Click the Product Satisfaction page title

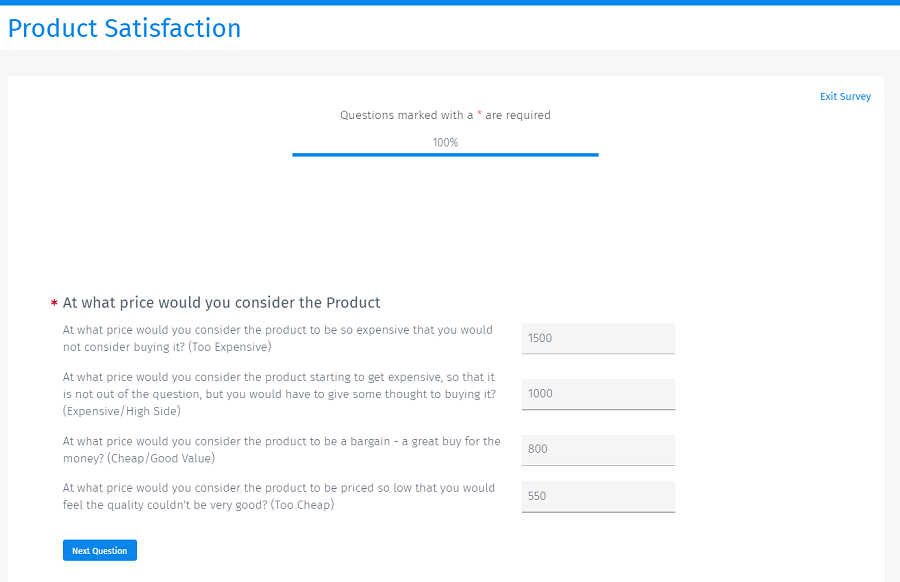pyautogui.click(x=124, y=28)
